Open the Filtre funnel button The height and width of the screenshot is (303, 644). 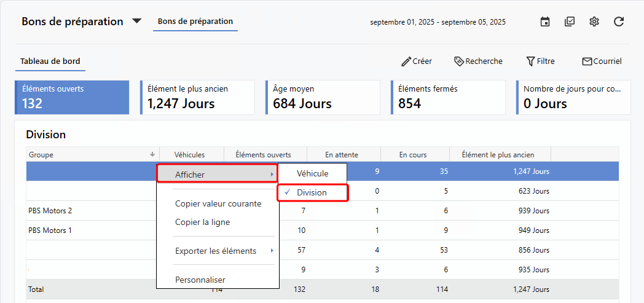click(x=540, y=61)
